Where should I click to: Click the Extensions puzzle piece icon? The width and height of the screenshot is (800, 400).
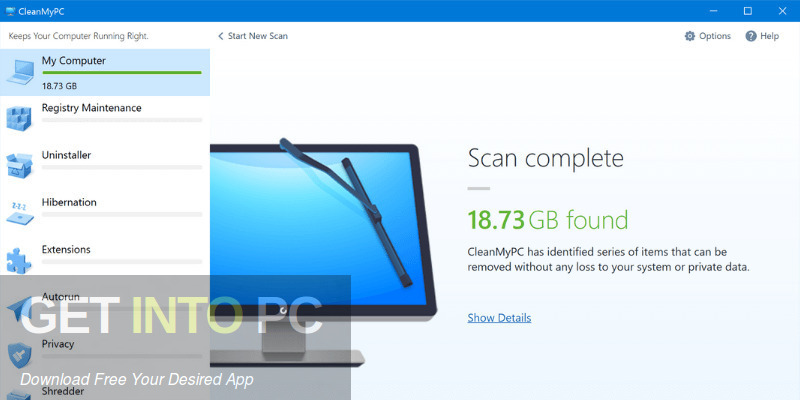(x=19, y=261)
